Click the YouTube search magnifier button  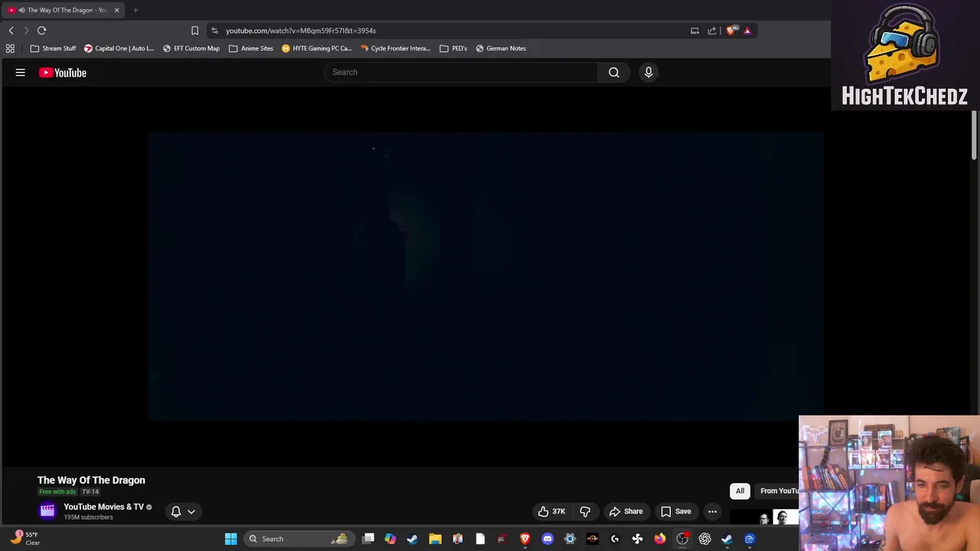[614, 72]
